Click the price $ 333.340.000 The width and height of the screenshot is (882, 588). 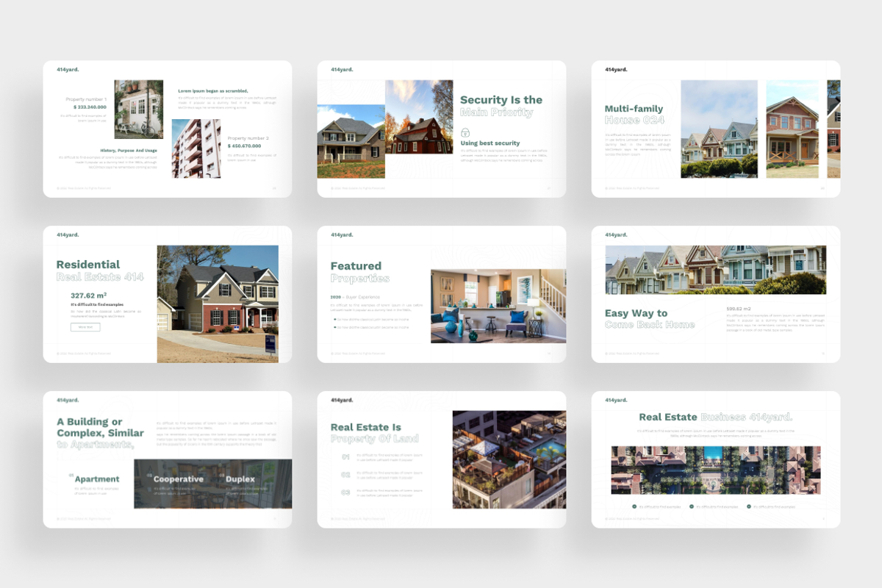pyautogui.click(x=90, y=107)
